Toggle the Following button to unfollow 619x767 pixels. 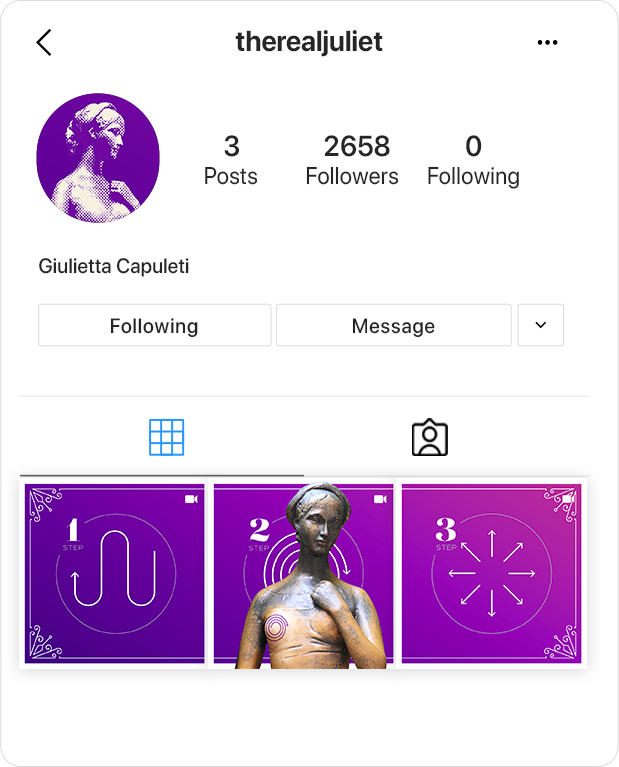point(155,325)
